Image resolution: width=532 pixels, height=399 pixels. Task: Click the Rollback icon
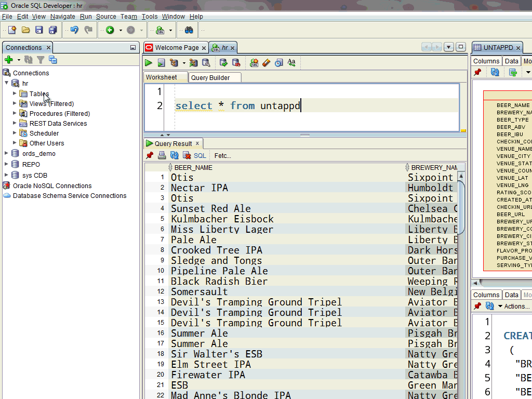(236, 63)
